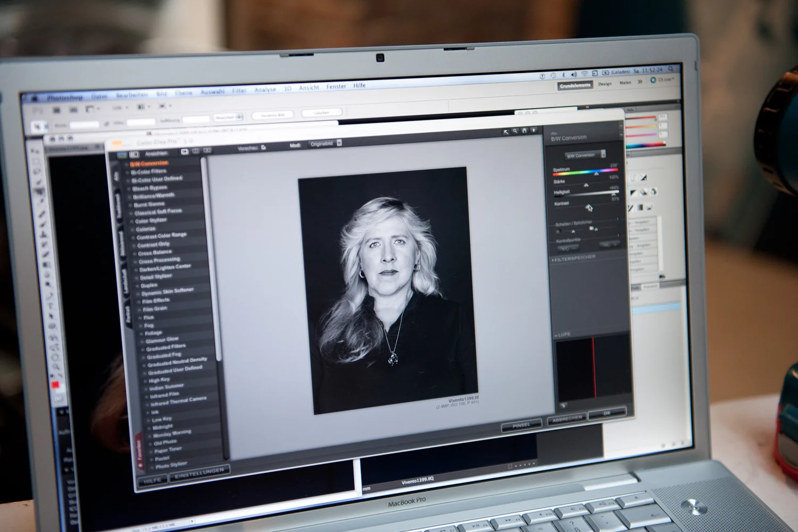This screenshot has width=798, height=532.
Task: Click the HILFE button at dialog bottom
Action: point(152,480)
